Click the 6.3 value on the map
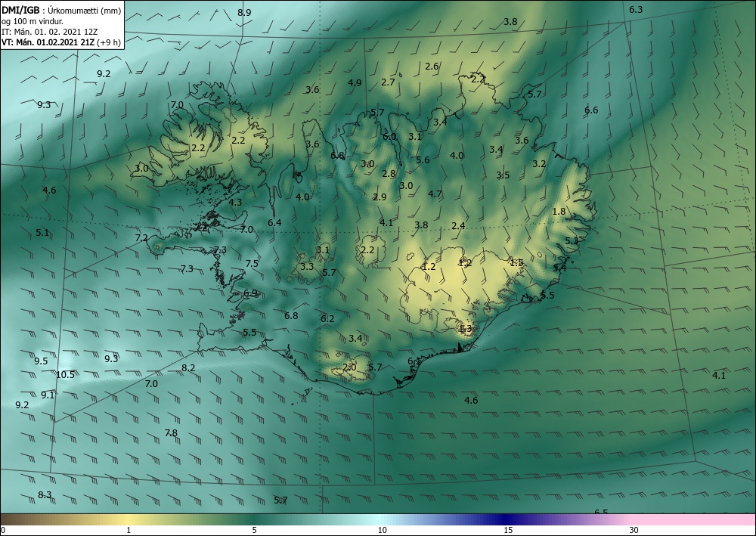Screen dimensions: 756x536 point(636,9)
